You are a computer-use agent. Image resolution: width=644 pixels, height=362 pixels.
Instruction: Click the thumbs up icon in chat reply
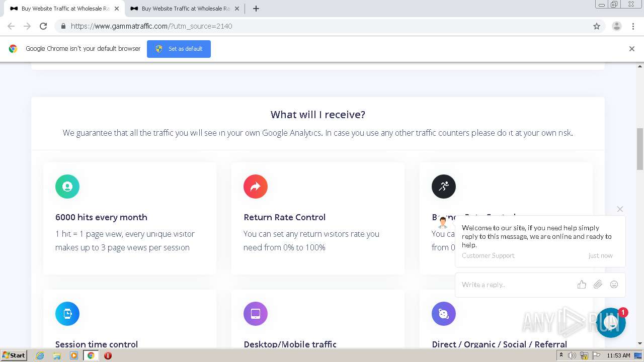[582, 285]
